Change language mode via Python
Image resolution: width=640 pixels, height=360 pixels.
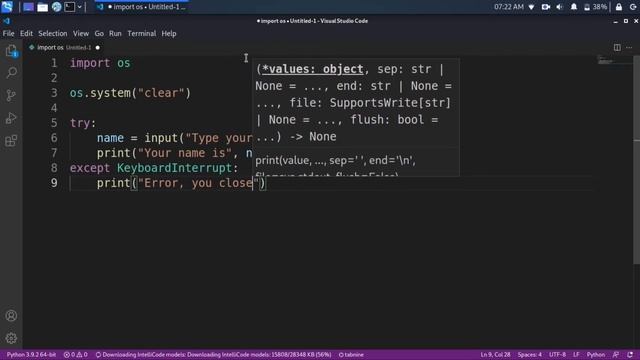[x=596, y=355]
